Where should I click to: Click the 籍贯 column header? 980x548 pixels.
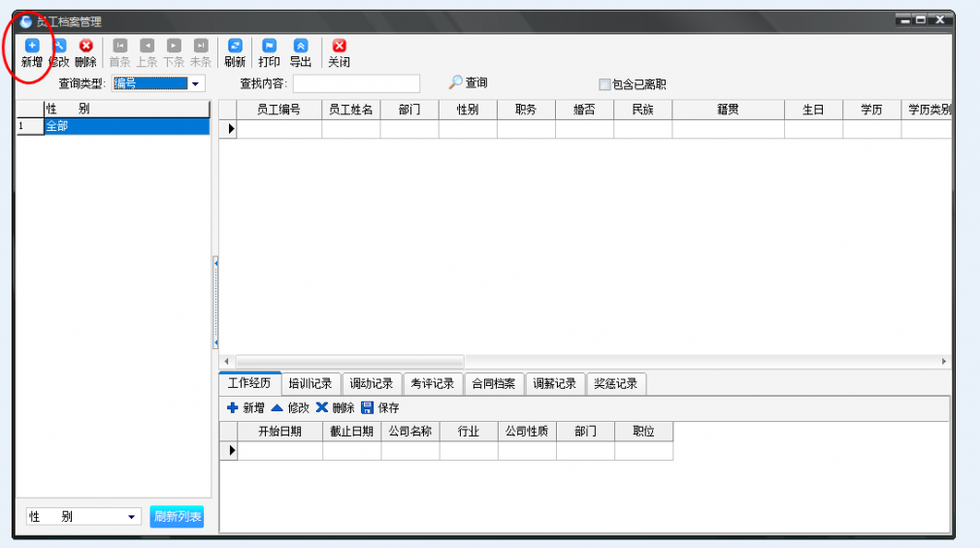pos(728,110)
